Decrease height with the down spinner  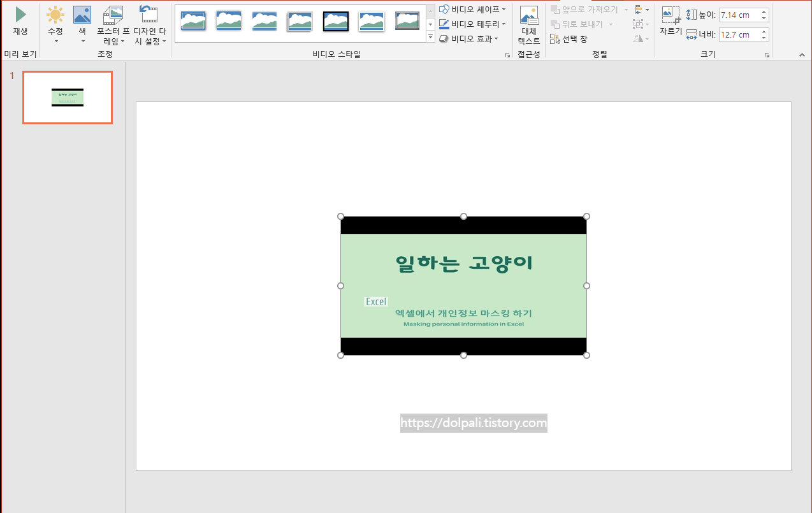point(764,18)
